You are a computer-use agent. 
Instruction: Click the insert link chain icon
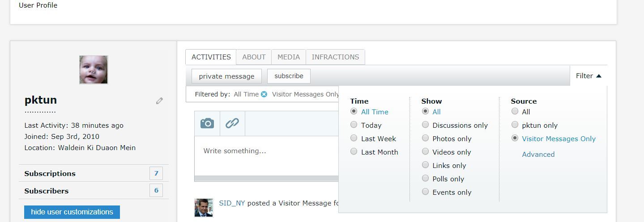click(x=232, y=123)
